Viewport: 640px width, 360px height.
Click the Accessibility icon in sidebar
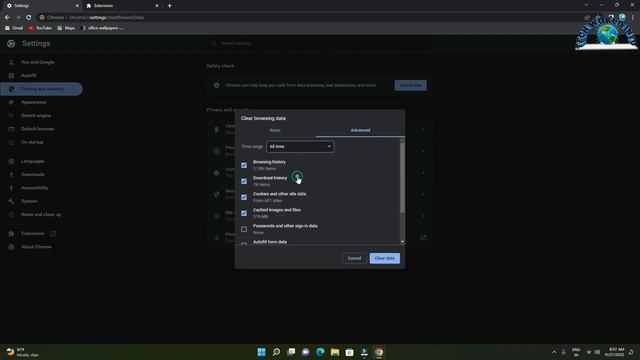(x=11, y=188)
